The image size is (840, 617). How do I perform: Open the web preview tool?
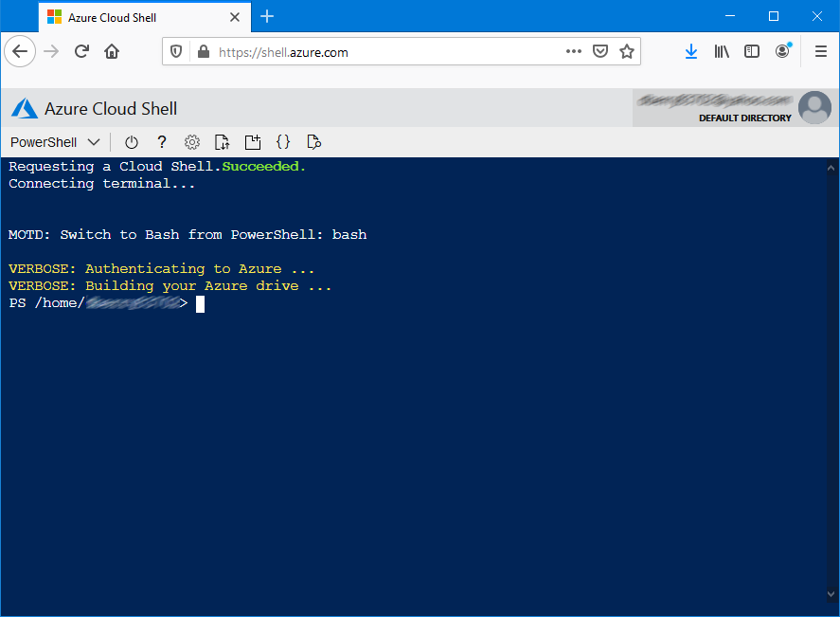(313, 141)
